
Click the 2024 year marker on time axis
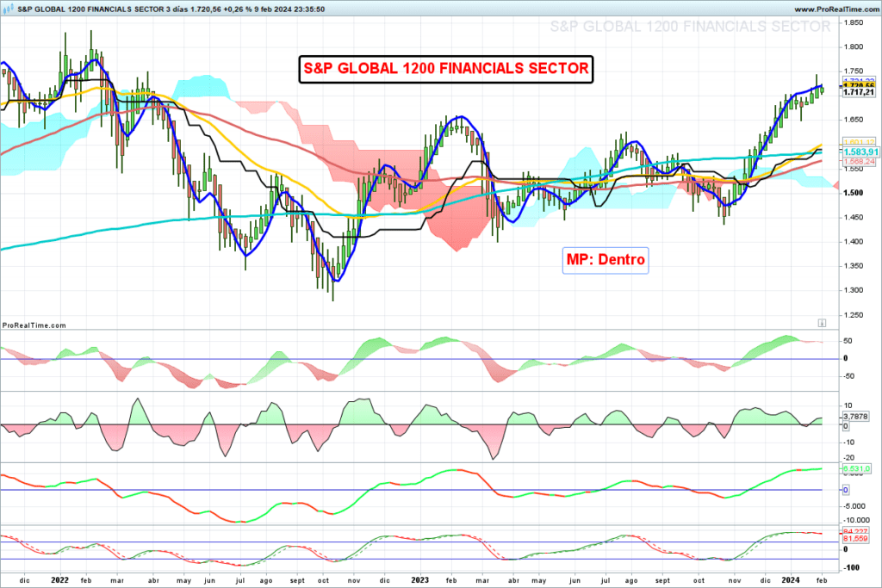tap(791, 580)
